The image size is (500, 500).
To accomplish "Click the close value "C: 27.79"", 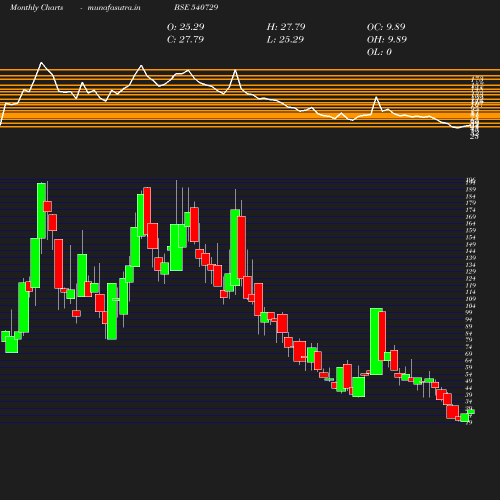I will 185,39.
